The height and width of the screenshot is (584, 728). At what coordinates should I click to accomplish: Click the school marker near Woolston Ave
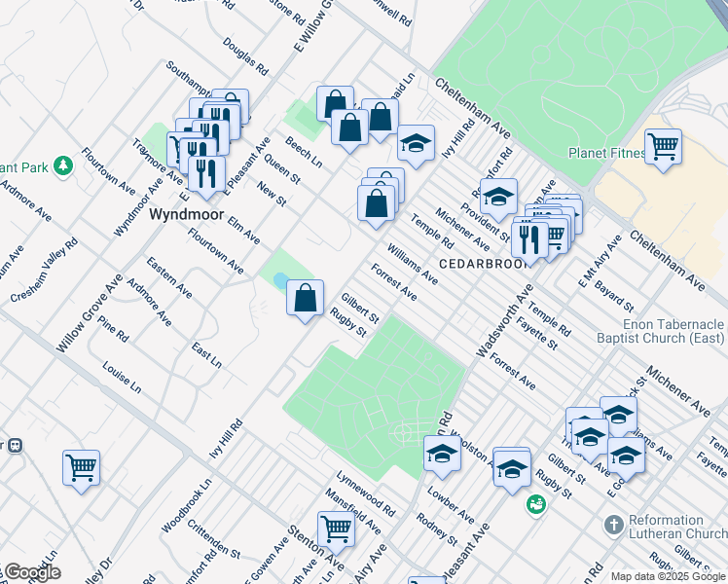(443, 454)
